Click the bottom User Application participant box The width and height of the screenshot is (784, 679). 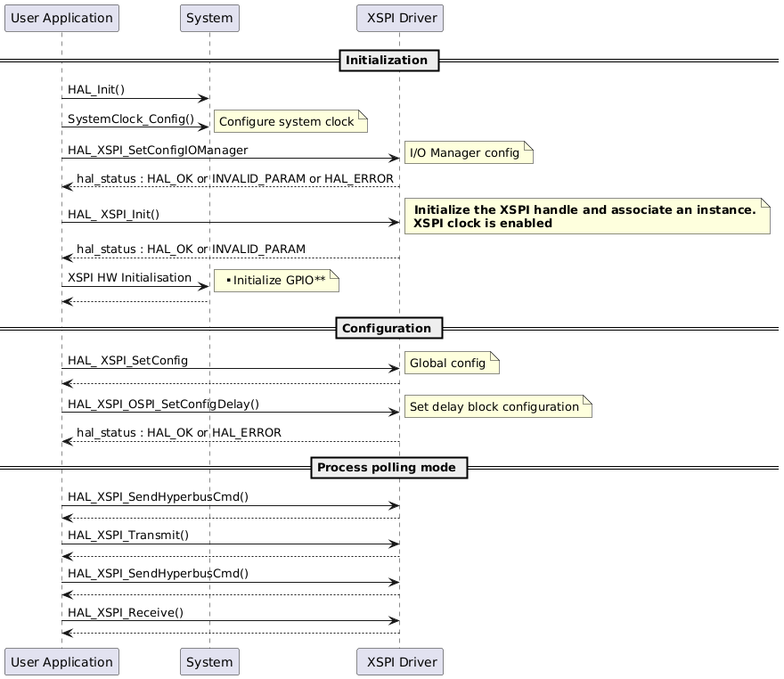[61, 662]
